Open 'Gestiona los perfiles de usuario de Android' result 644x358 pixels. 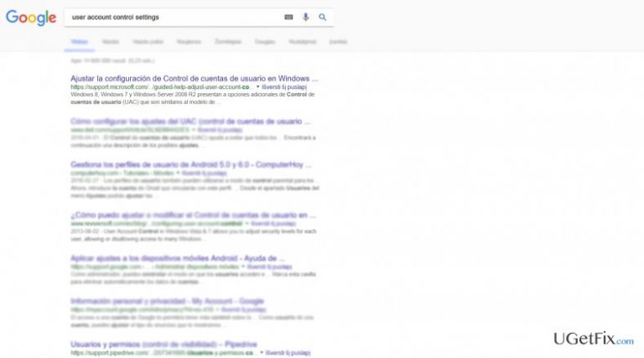click(x=191, y=164)
